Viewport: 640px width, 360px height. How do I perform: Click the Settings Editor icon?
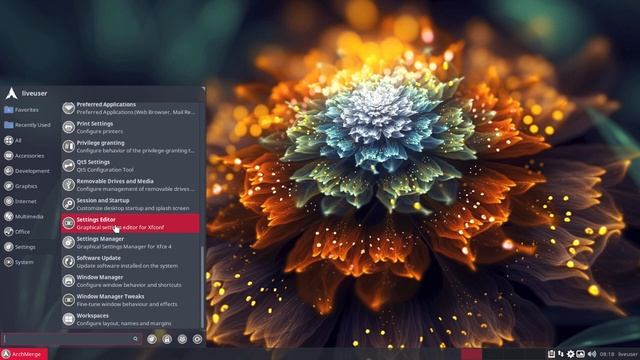(x=69, y=223)
